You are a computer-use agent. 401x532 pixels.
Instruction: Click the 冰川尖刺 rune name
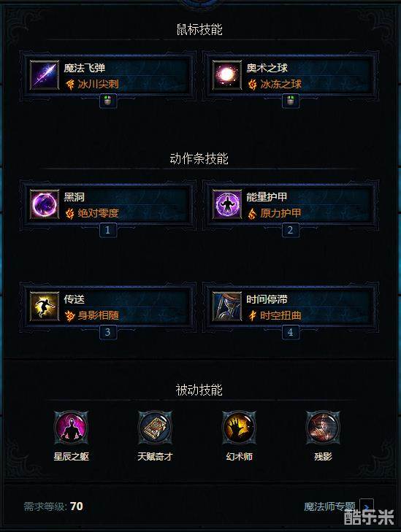pos(98,84)
